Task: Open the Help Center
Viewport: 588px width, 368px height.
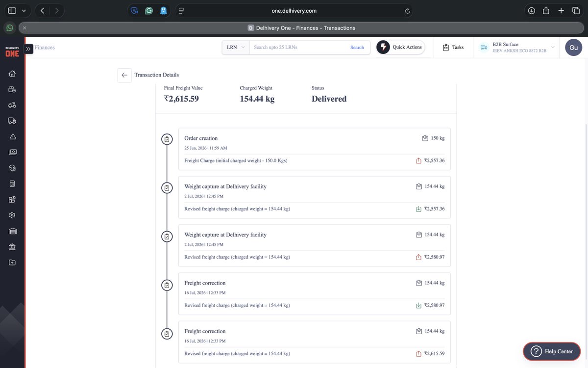Action: 552,351
